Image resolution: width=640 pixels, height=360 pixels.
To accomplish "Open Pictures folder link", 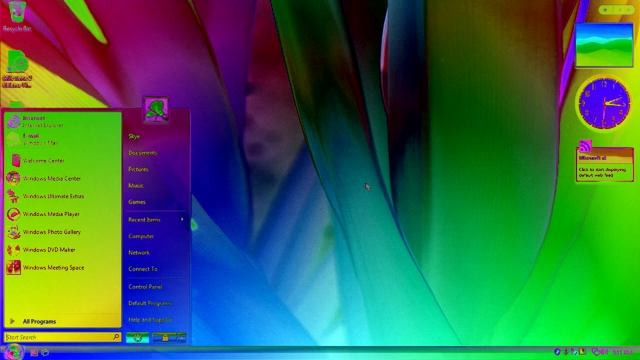I will [x=138, y=169].
